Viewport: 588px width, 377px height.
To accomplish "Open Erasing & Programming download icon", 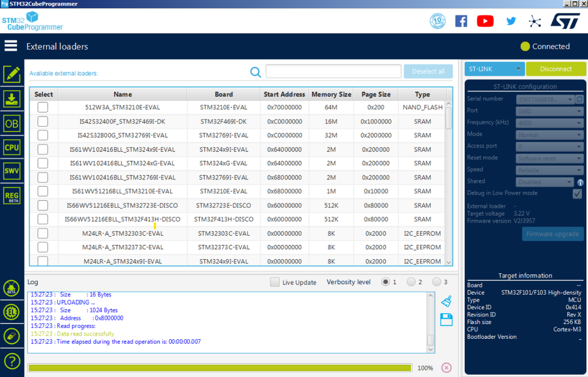I will [x=12, y=99].
